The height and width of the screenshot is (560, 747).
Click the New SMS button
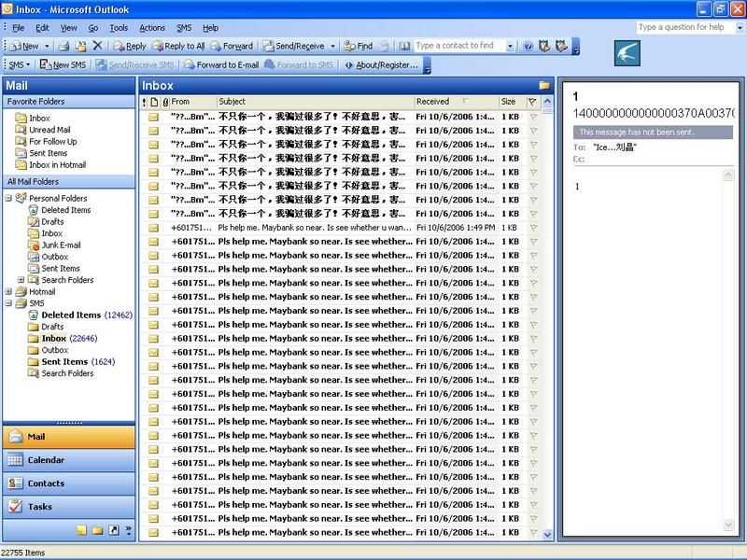pos(63,64)
